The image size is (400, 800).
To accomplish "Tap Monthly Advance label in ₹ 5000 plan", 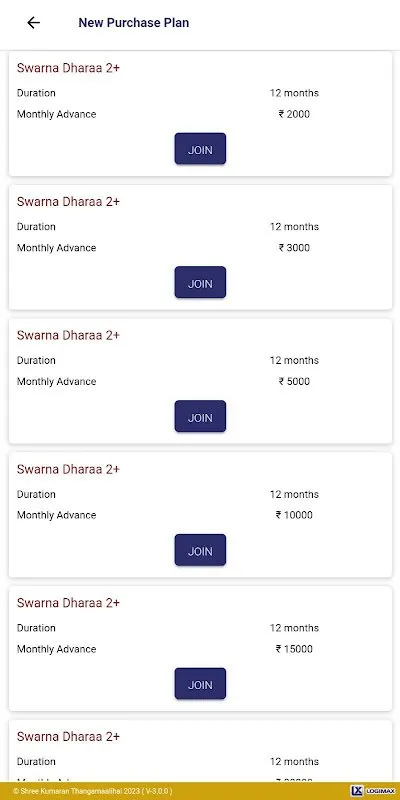I will click(x=57, y=382).
